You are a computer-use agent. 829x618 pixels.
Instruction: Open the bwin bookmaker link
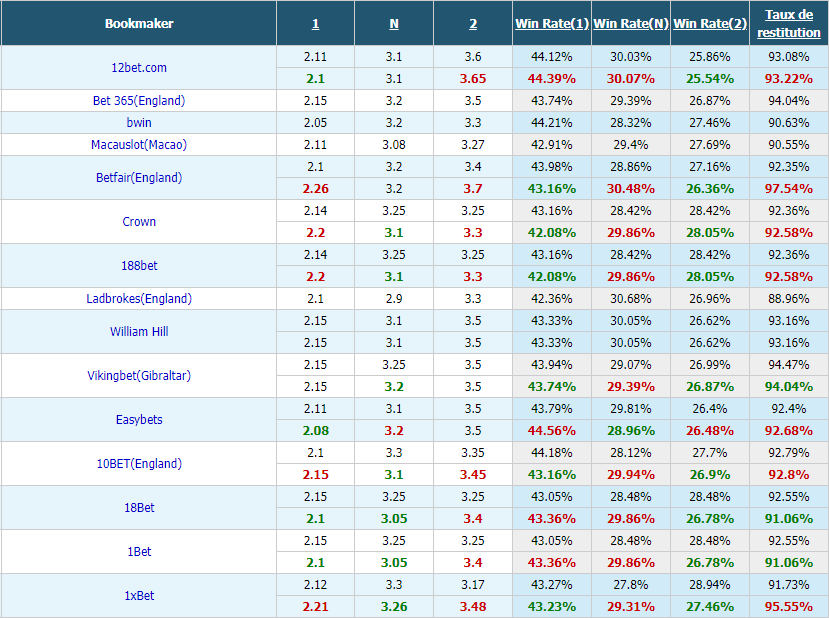139,123
